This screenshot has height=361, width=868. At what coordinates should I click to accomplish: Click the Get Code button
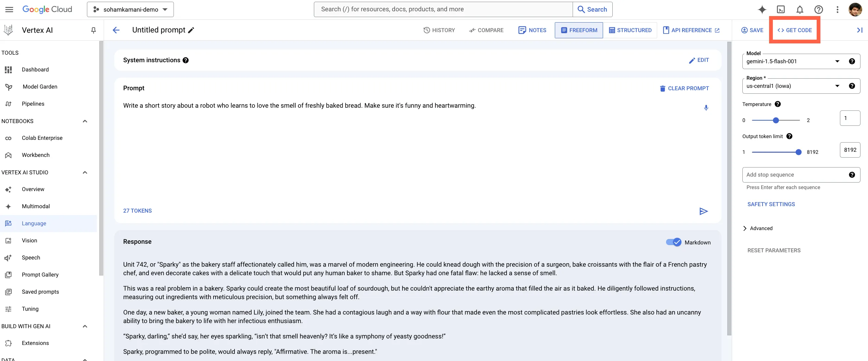(794, 30)
